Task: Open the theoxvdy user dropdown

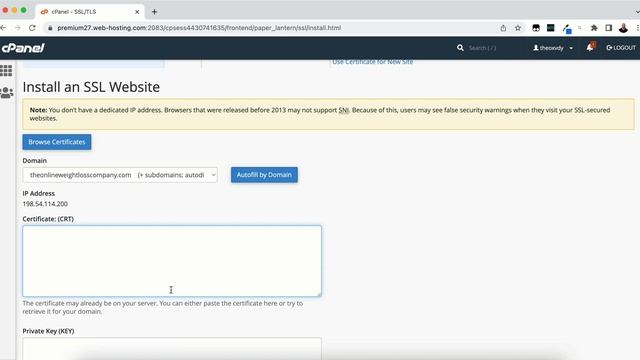Action: tap(553, 48)
